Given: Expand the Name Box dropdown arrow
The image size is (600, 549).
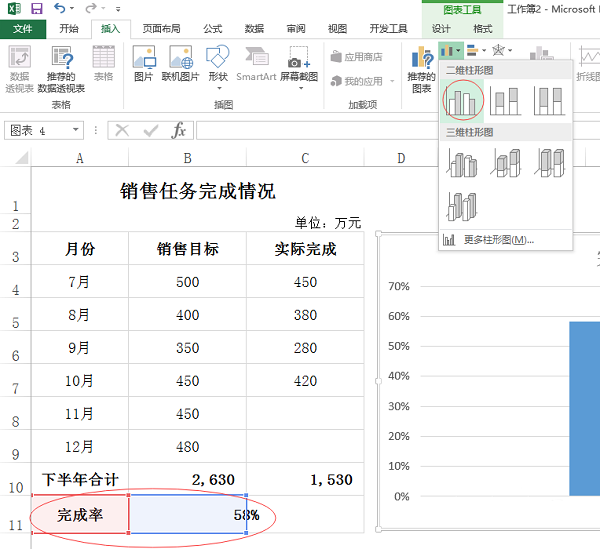Looking at the screenshot, I should pyautogui.click(x=76, y=130).
